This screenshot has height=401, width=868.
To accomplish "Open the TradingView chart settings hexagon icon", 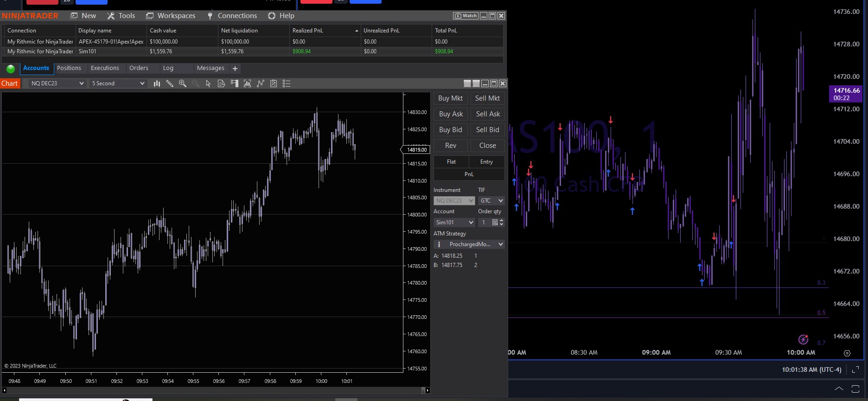I will tap(847, 353).
